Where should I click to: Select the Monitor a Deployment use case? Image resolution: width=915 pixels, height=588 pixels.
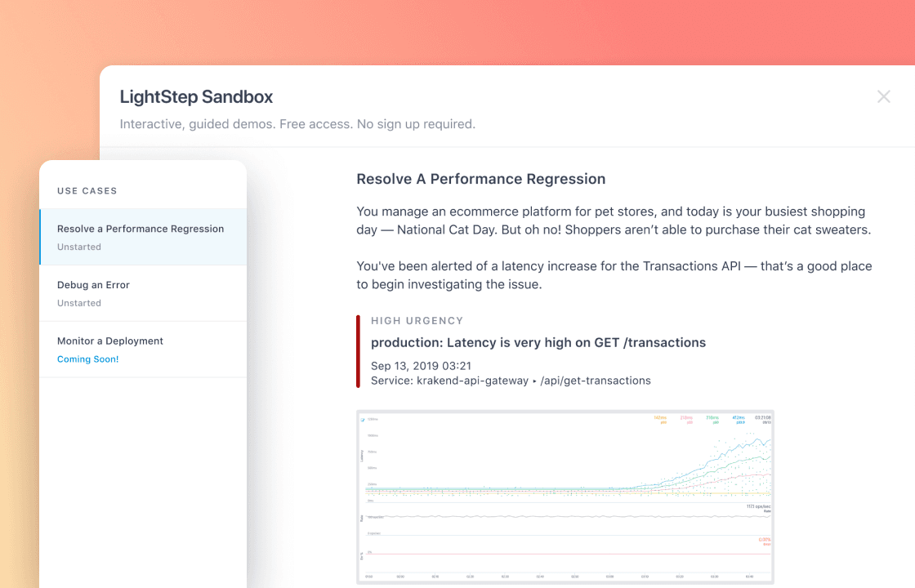(143, 350)
